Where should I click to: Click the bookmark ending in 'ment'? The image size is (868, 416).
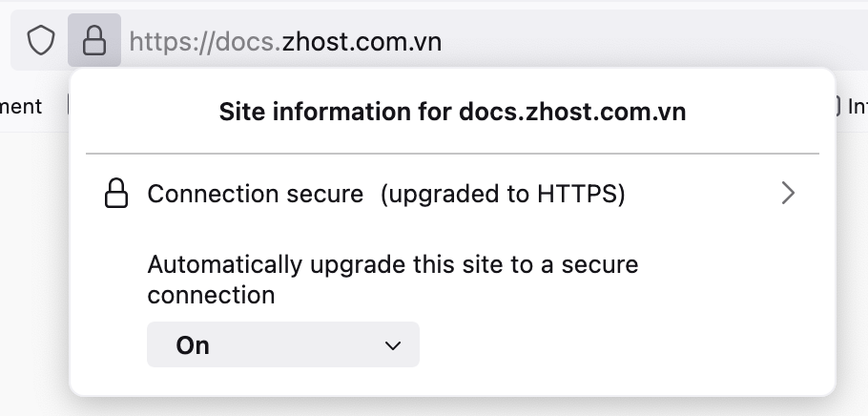(21, 106)
